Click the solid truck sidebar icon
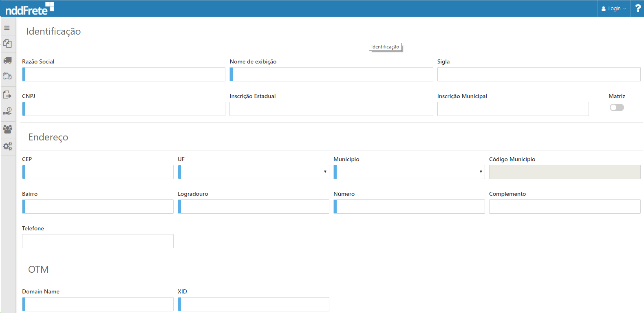 click(x=7, y=60)
